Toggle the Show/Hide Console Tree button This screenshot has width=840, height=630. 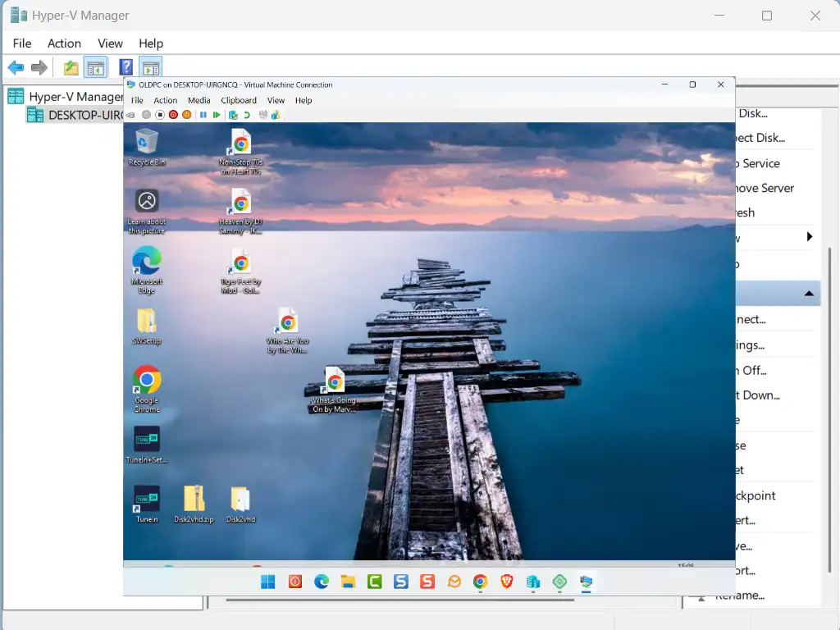[x=96, y=68]
